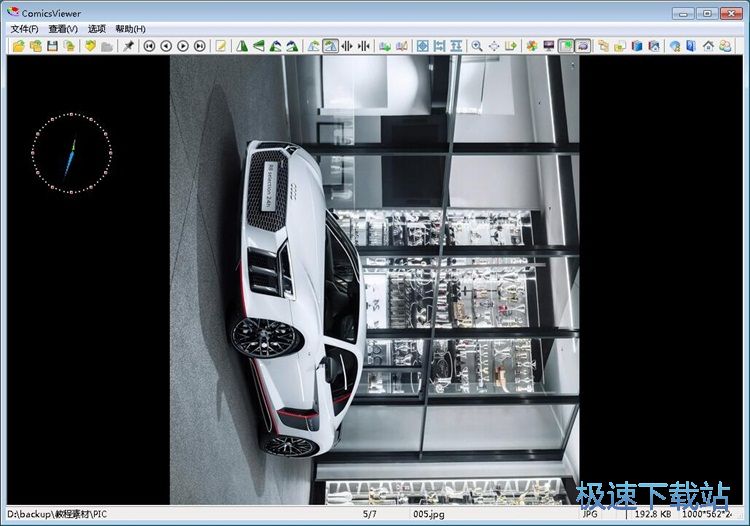The width and height of the screenshot is (750, 526).
Task: Rotate image with right rotate icon
Action: [x=292, y=46]
